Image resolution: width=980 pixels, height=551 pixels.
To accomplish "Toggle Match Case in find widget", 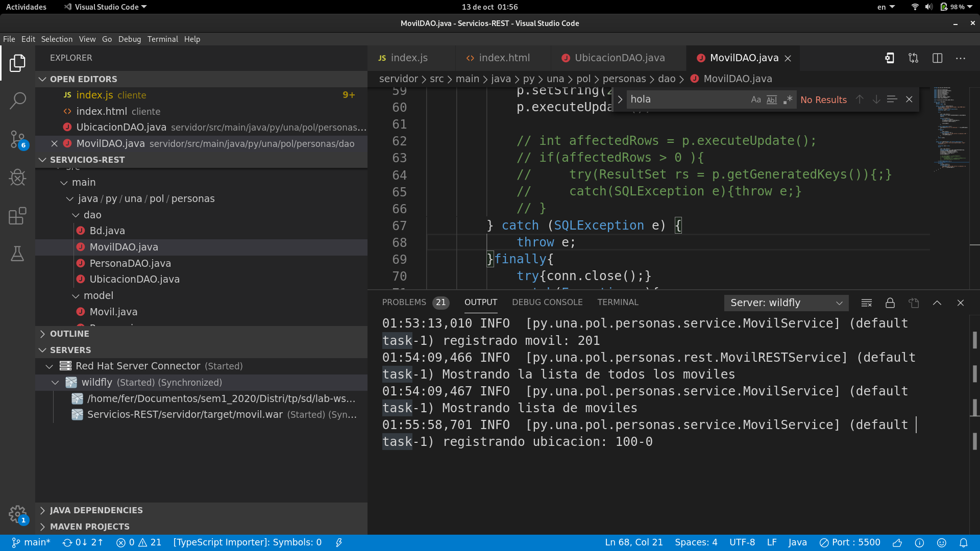I will coord(755,100).
